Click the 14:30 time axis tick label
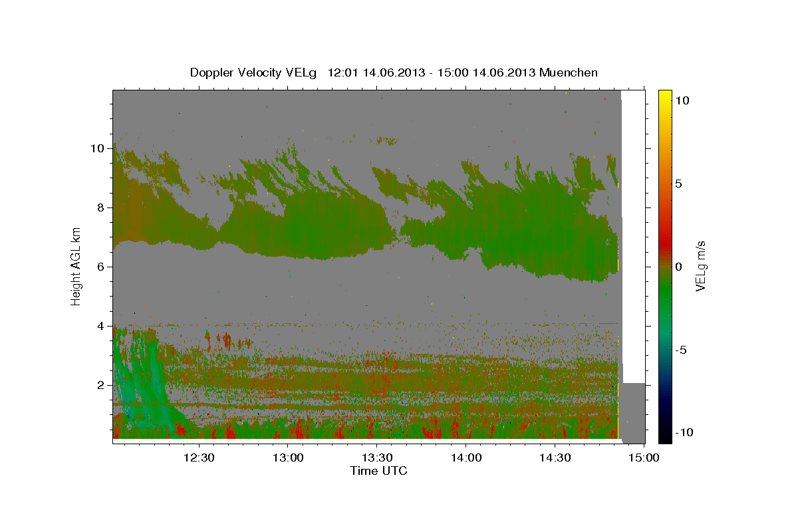The width and height of the screenshot is (798, 532). [x=555, y=458]
